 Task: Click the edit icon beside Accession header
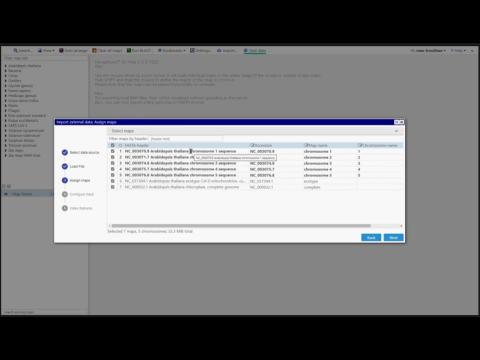(252, 145)
